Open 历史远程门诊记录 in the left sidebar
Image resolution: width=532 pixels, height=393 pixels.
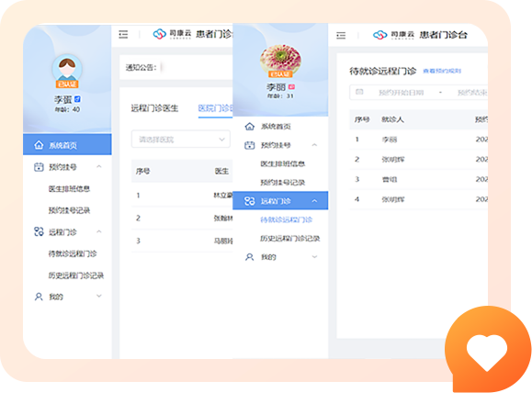coord(76,275)
